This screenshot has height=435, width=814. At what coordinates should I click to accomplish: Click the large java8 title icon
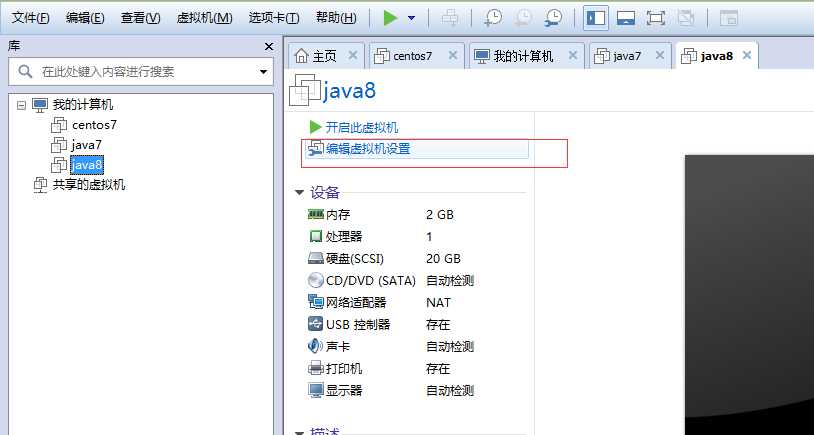(304, 90)
